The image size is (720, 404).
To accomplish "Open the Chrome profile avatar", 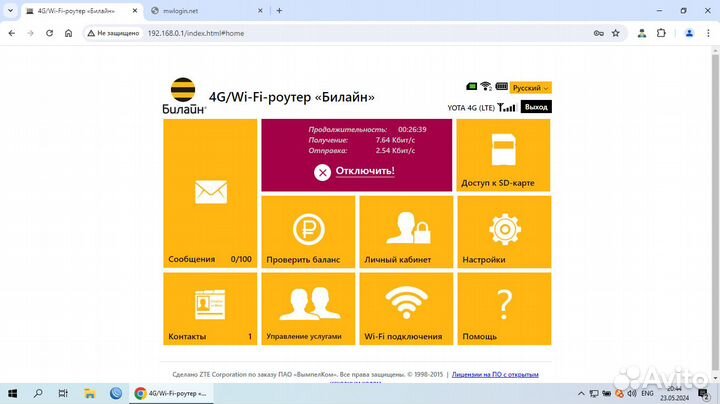I will coord(689,33).
